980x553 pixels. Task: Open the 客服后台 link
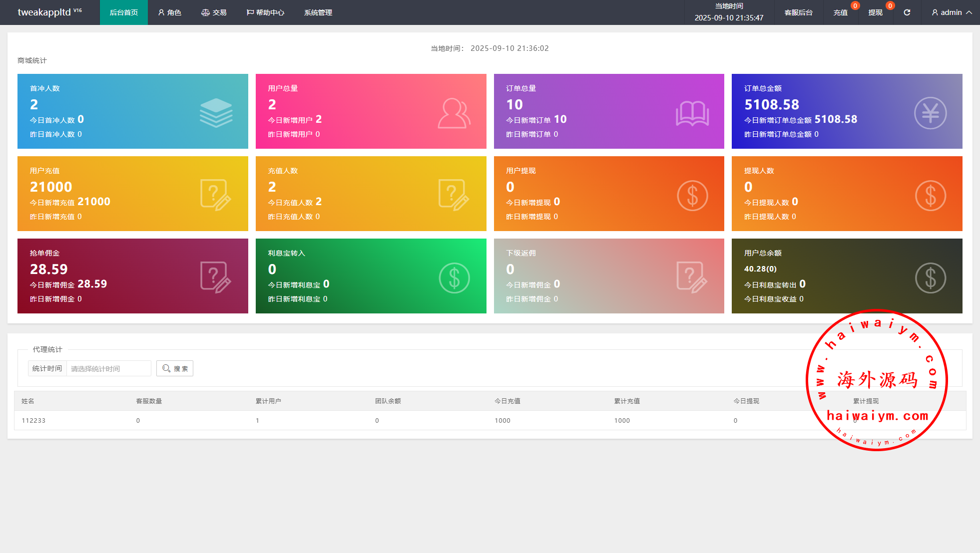point(798,12)
